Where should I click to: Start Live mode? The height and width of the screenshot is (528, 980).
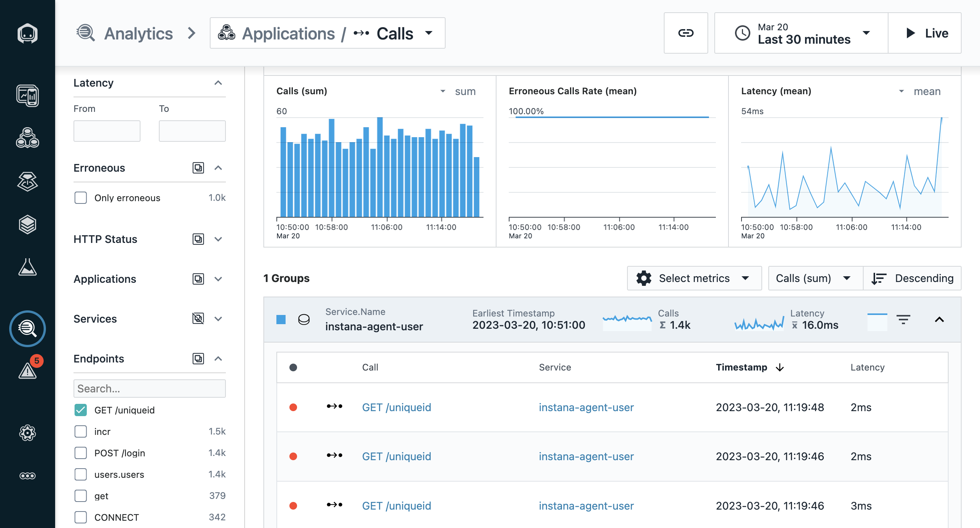click(925, 33)
